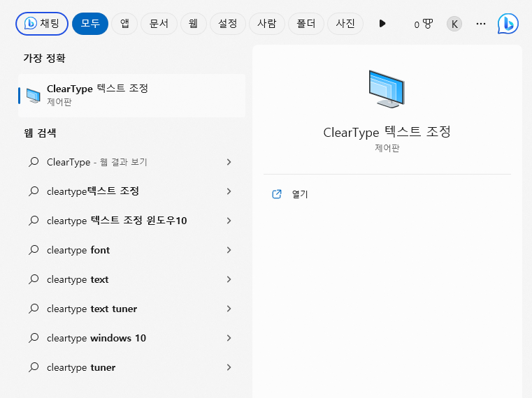Open the K account avatar

454,24
